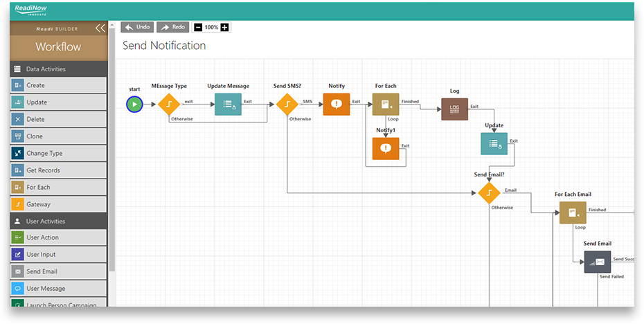Select the Update activity node
Screen dimensions: 644x324
[494, 144]
